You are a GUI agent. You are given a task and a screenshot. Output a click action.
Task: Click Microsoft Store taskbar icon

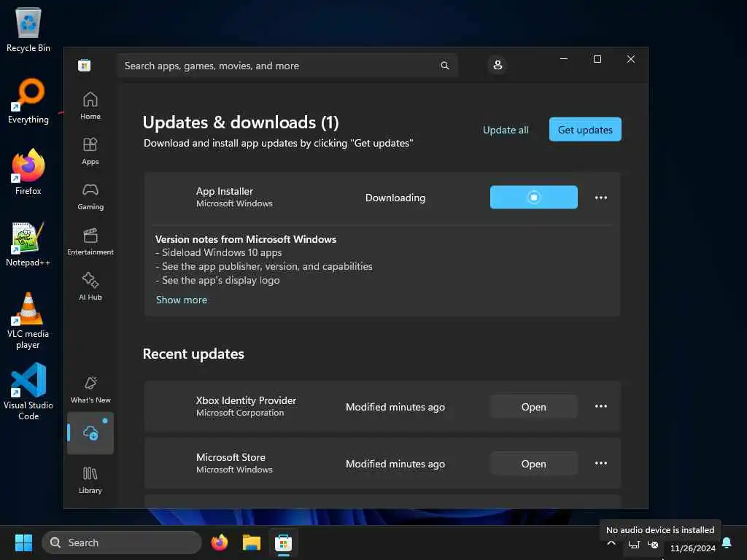tap(284, 542)
